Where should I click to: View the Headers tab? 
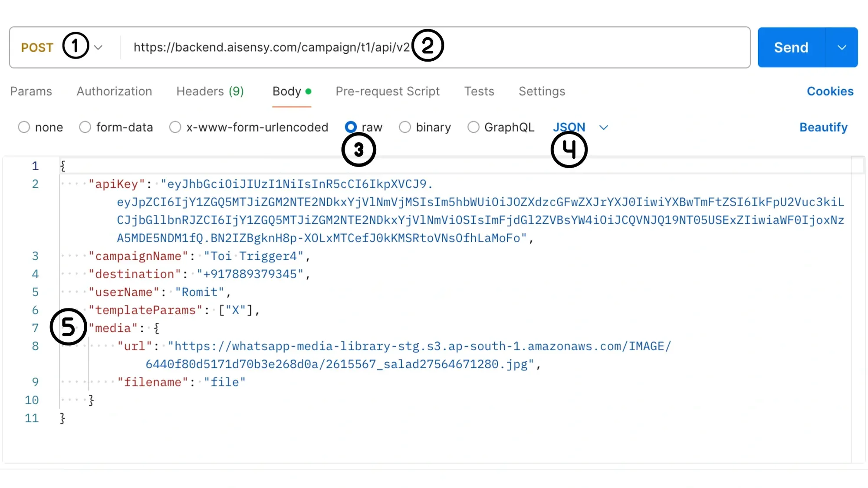[x=210, y=91]
